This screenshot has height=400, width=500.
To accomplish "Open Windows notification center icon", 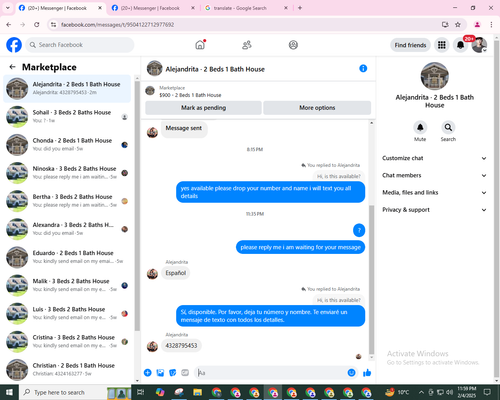I will coord(487,392).
